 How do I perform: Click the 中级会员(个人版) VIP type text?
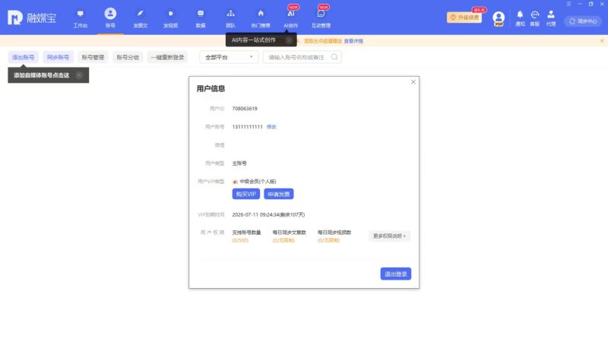click(x=258, y=182)
